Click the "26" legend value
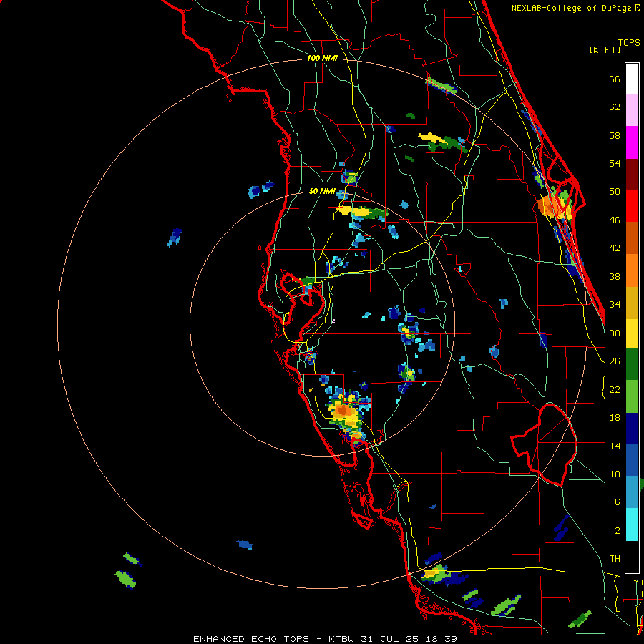The width and height of the screenshot is (644, 644). 615,361
